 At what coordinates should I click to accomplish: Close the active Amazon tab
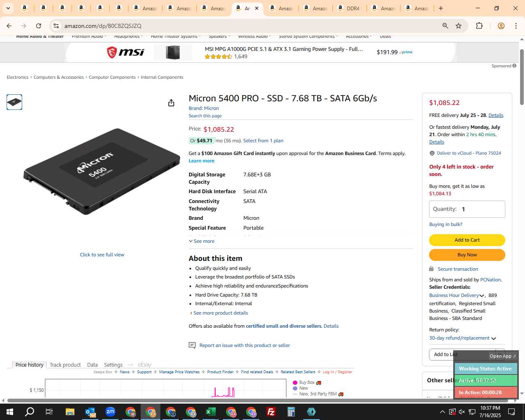tap(257, 8)
